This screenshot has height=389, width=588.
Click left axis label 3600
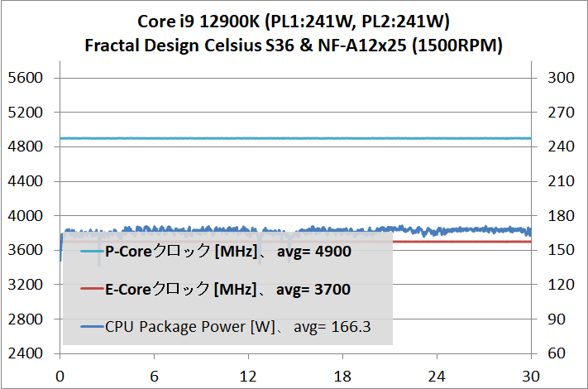(26, 250)
